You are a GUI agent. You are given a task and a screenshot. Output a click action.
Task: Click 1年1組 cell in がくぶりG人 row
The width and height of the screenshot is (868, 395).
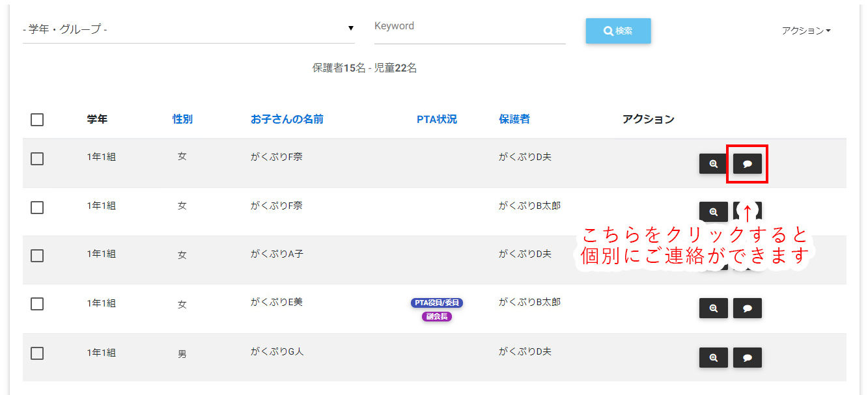[x=102, y=353]
